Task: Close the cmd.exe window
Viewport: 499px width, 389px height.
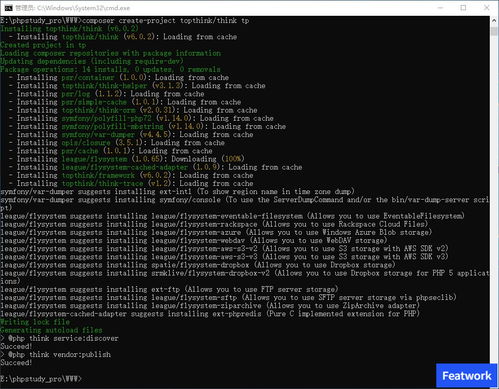Action: click(487, 8)
